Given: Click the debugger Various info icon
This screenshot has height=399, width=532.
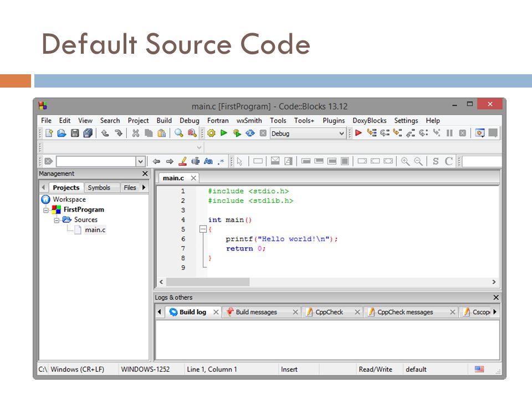Looking at the screenshot, I should click(493, 133).
